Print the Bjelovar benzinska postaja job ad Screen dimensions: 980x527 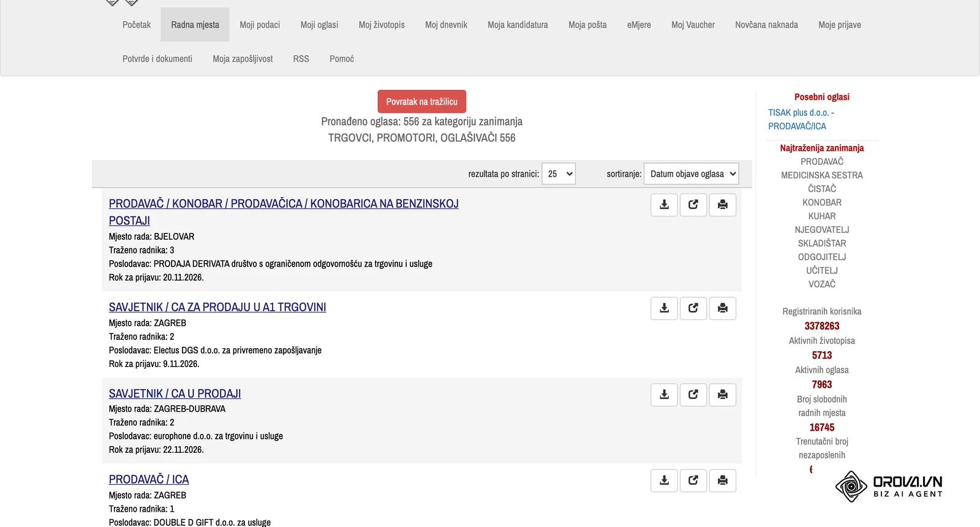click(723, 205)
